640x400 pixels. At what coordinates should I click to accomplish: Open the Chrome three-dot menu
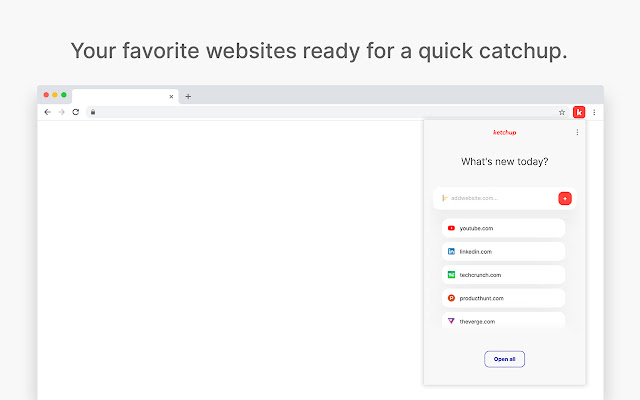tap(594, 112)
